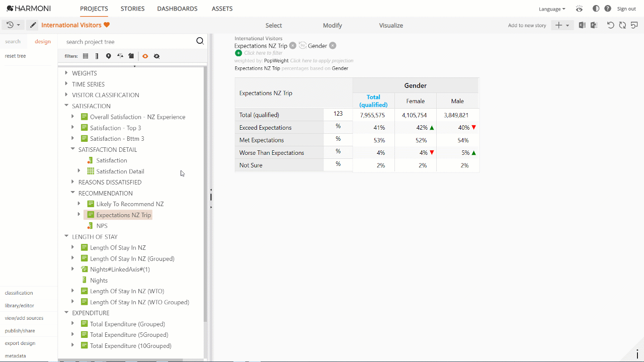644x362 pixels.
Task: Switch to the search side tab
Action: tap(13, 41)
